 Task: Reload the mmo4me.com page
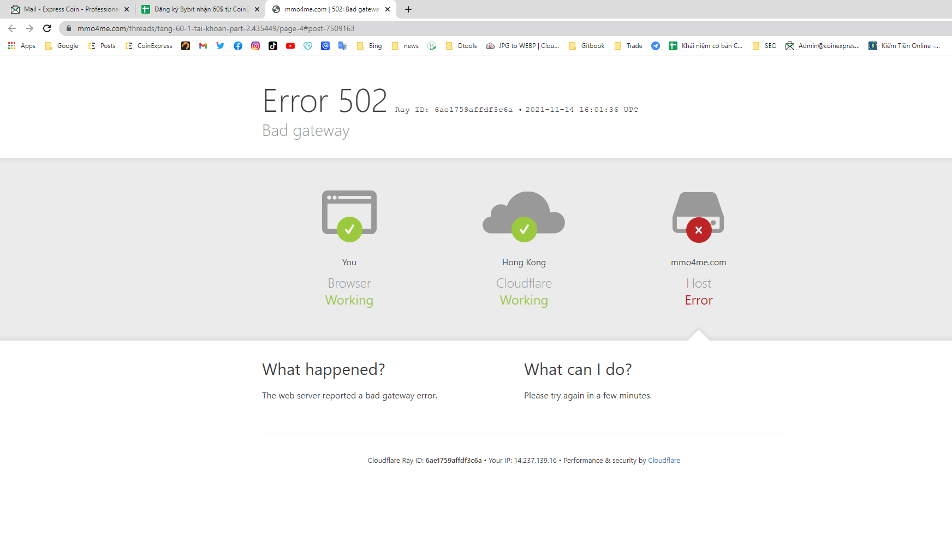coord(47,28)
